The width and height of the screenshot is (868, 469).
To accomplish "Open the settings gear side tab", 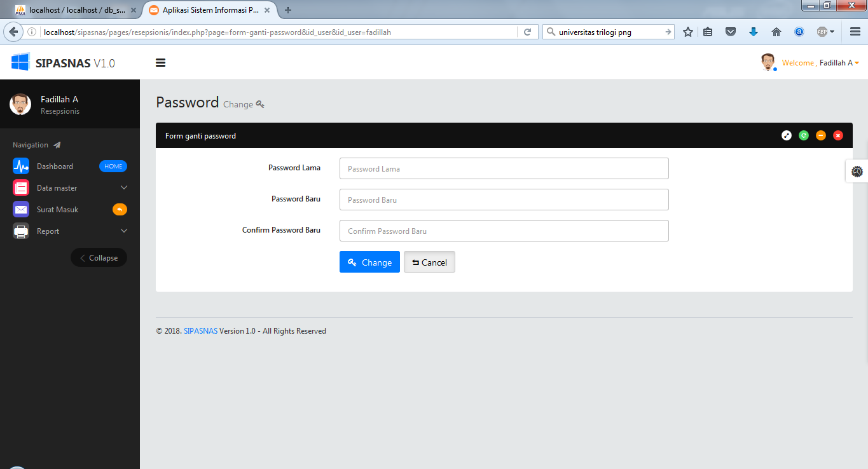I will click(x=857, y=171).
